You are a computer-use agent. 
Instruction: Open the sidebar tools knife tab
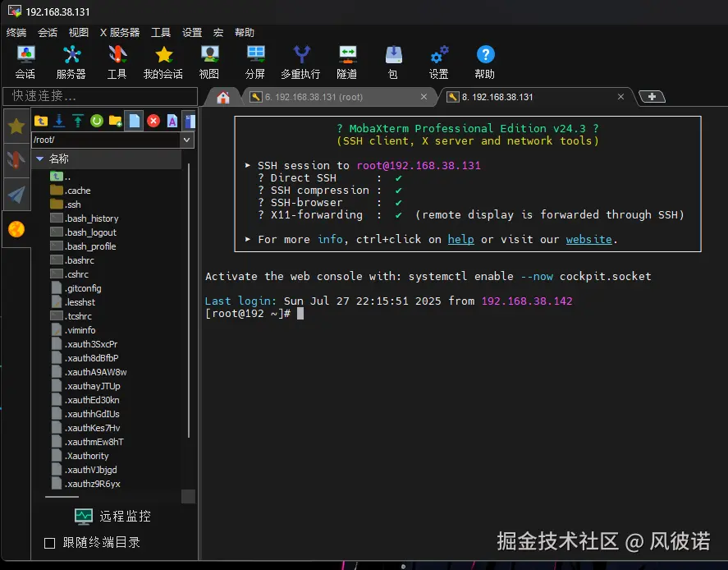click(x=16, y=160)
